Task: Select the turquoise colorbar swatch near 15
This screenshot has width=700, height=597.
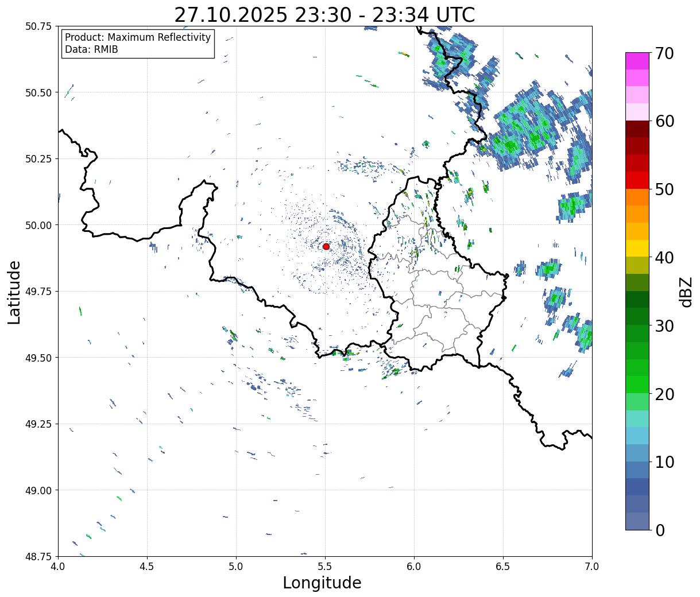Action: coord(637,418)
